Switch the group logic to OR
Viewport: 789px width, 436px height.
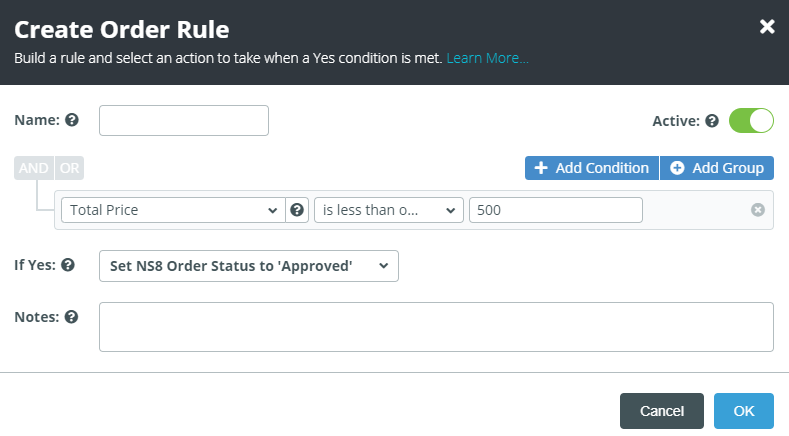69,168
